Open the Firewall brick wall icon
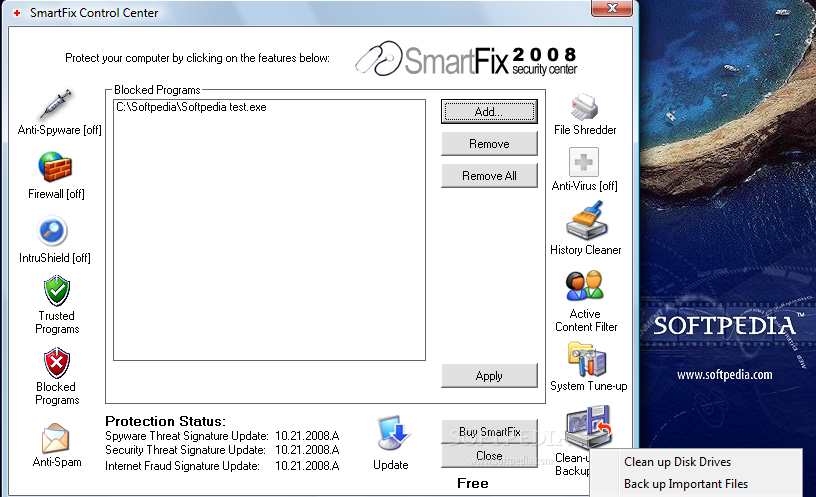This screenshot has height=497, width=816. (x=55, y=167)
